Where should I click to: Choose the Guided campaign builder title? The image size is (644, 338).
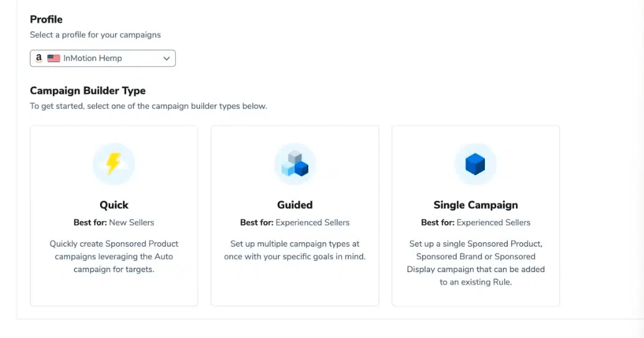(x=295, y=205)
